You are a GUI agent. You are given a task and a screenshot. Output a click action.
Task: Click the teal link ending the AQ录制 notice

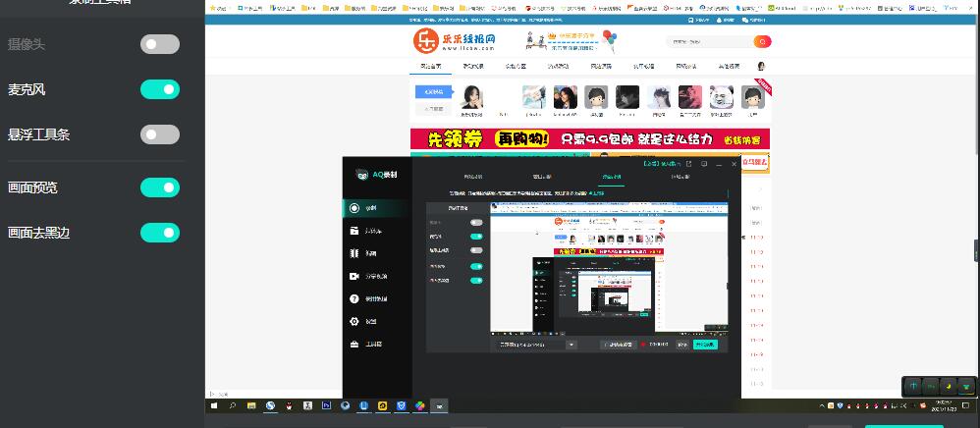coord(596,193)
